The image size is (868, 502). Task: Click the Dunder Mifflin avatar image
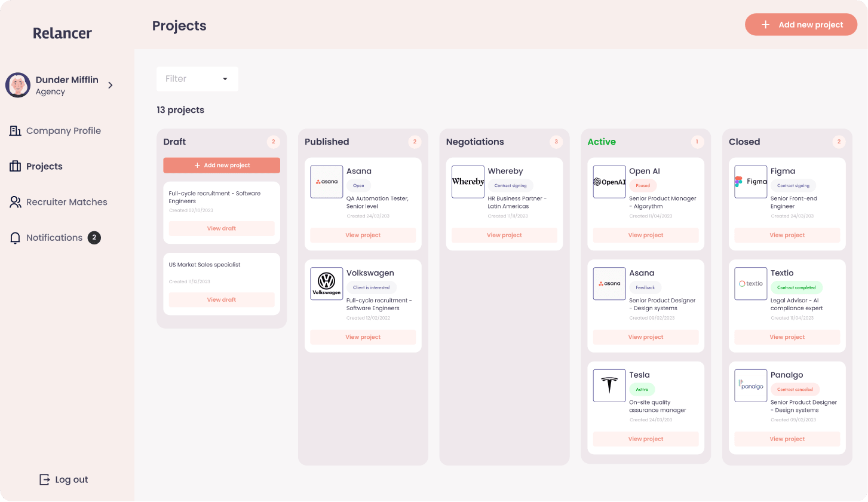coord(18,85)
